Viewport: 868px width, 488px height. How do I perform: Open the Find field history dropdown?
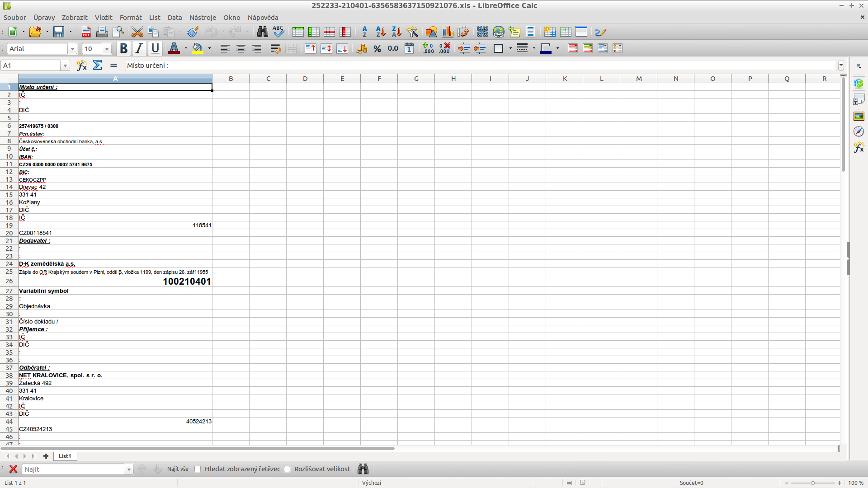(129, 469)
